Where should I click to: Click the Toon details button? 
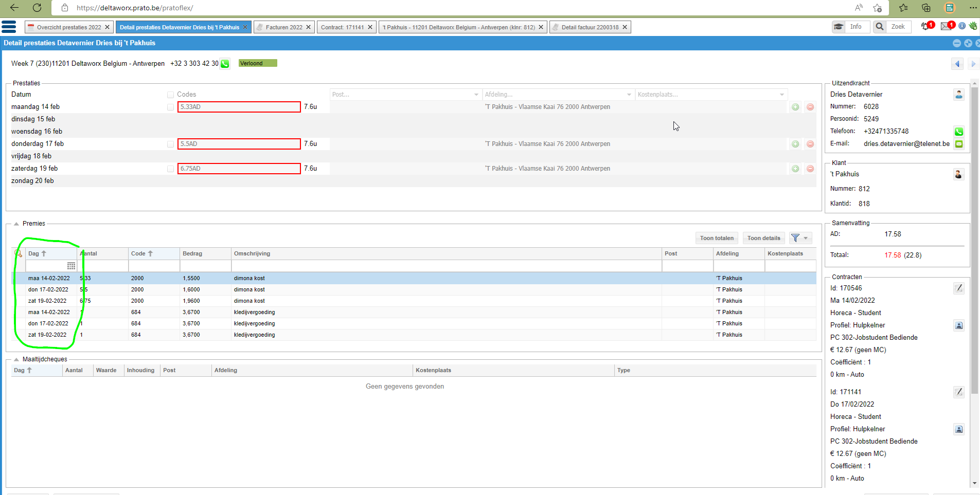[x=763, y=238]
